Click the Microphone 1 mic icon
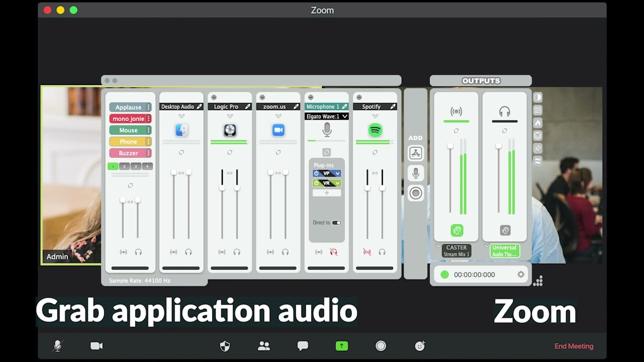644x362 pixels. tap(327, 130)
